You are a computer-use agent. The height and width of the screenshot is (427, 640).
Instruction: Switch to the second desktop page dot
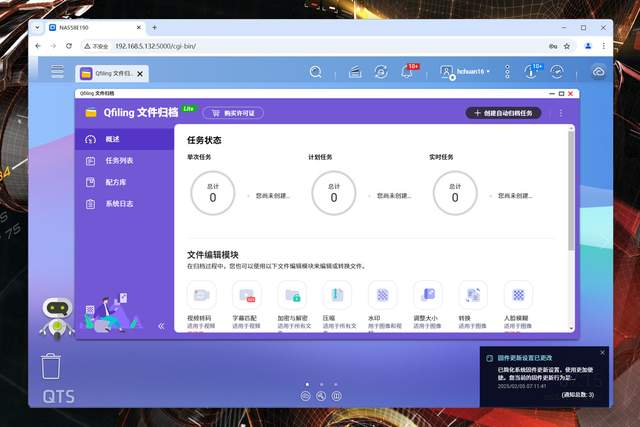coord(322,384)
